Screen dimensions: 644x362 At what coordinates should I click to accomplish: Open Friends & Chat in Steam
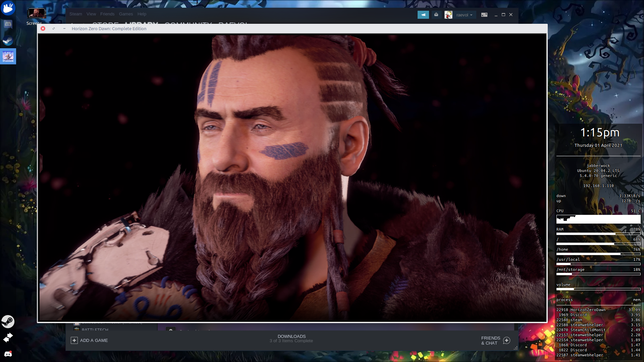tap(491, 341)
